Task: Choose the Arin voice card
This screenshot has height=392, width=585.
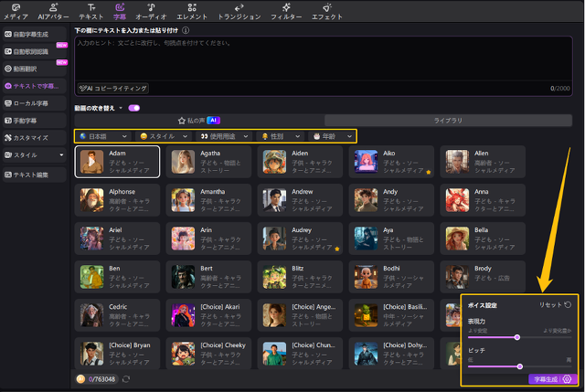Action: click(x=208, y=238)
